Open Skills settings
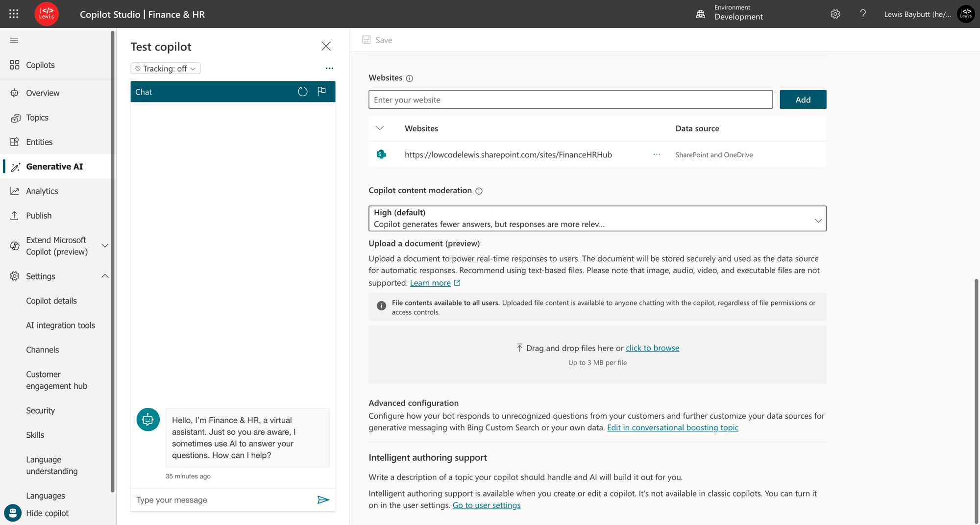Image resolution: width=980 pixels, height=525 pixels. (x=35, y=435)
